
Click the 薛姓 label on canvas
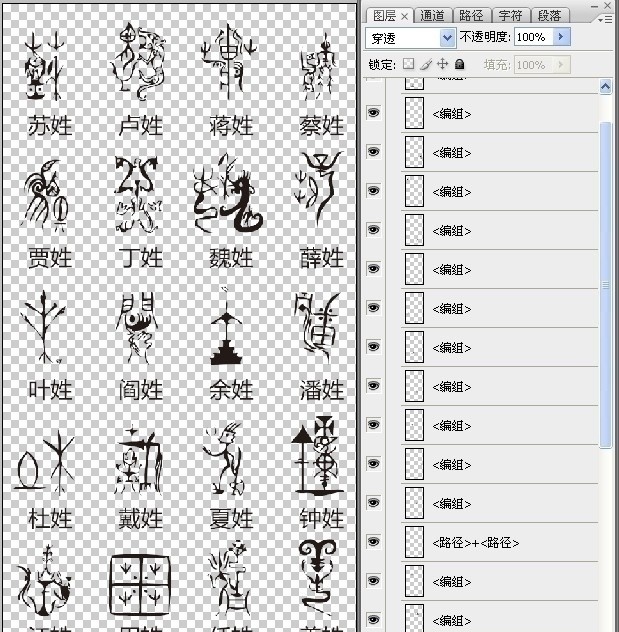322,258
